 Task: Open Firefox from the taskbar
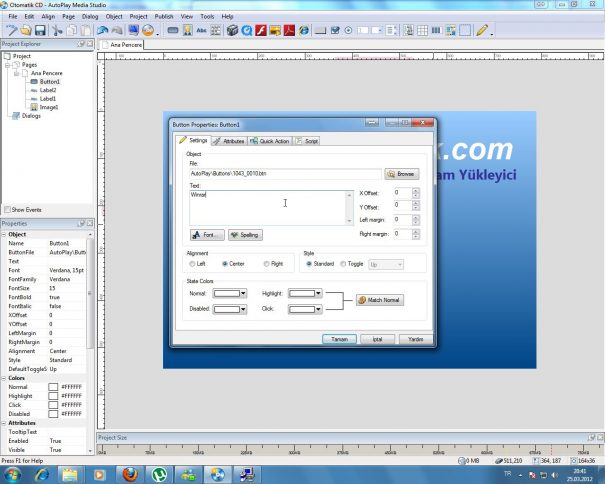[130, 474]
